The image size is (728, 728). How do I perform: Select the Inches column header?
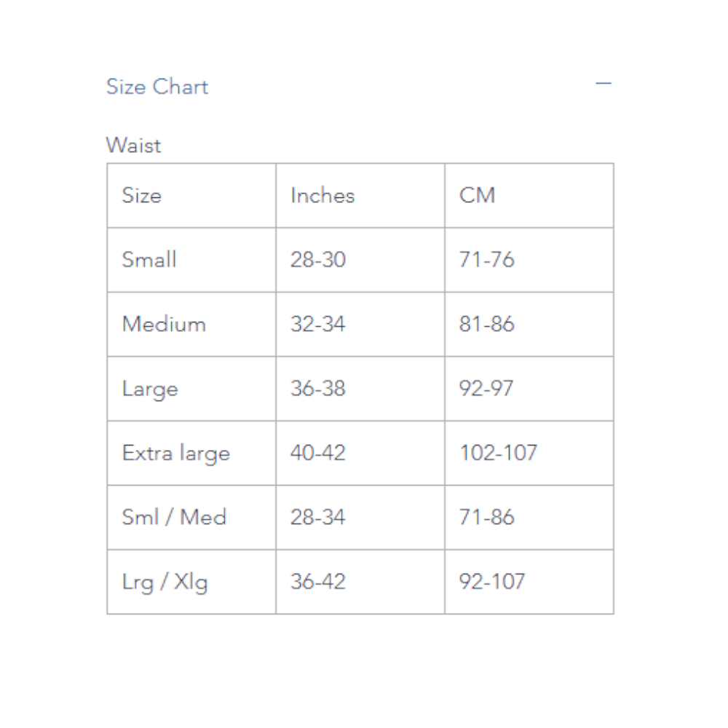click(323, 195)
